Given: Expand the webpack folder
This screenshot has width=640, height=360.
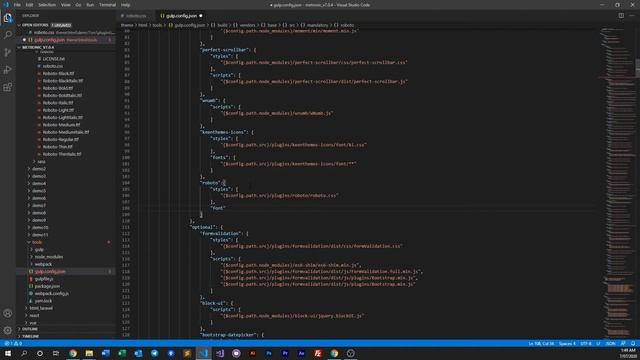Looking at the screenshot, I should click(x=43, y=264).
